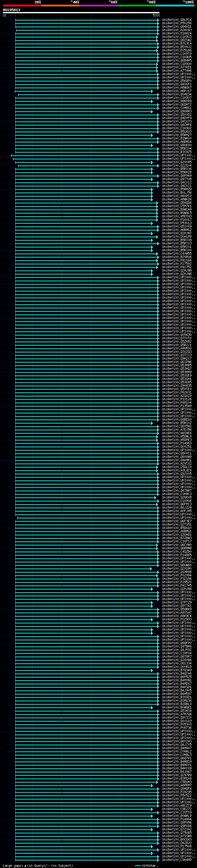197x868 pixels.
Task: Click the alignment bar for UniRef100_Q6BD10
Action: (x=87, y=419)
